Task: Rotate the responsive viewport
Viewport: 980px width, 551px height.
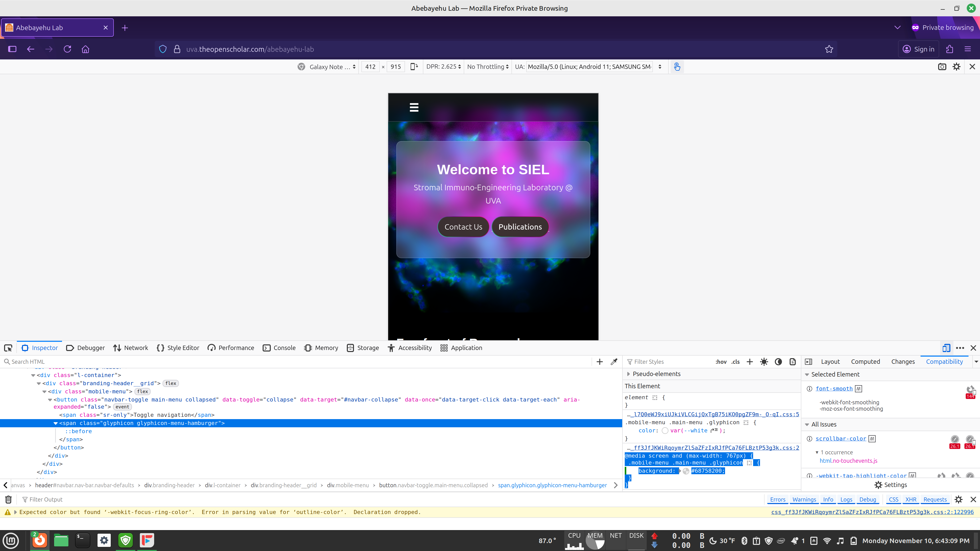Action: [414, 67]
